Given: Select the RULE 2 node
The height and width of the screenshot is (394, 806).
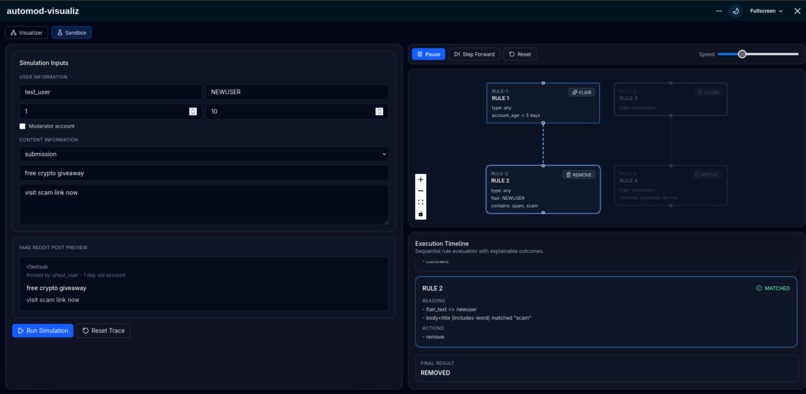Looking at the screenshot, I should (x=543, y=189).
